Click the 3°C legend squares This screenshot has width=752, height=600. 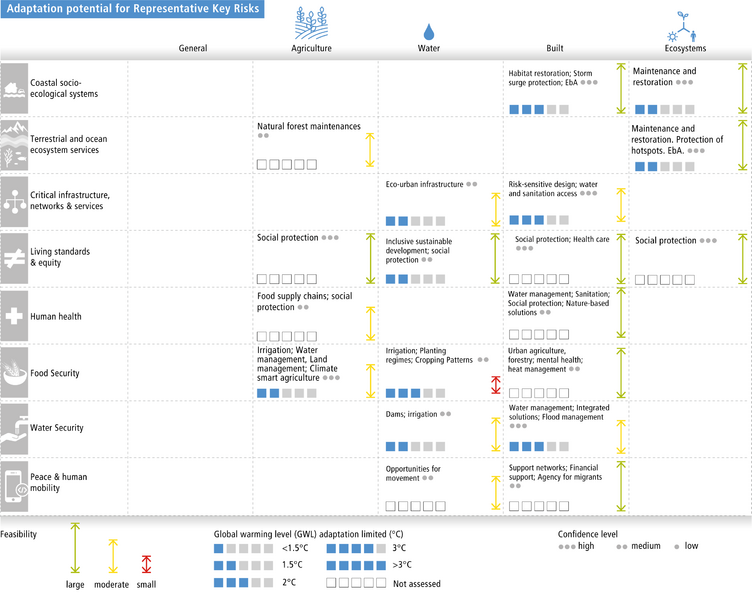pos(356,548)
